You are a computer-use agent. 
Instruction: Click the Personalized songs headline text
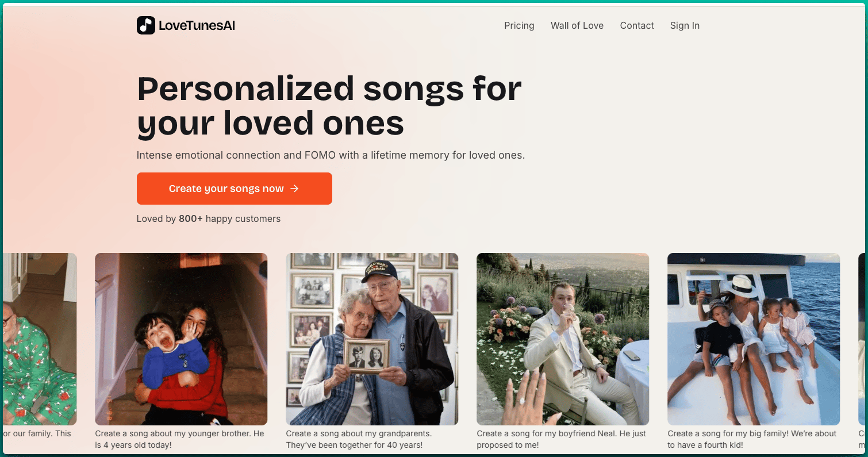329,106
